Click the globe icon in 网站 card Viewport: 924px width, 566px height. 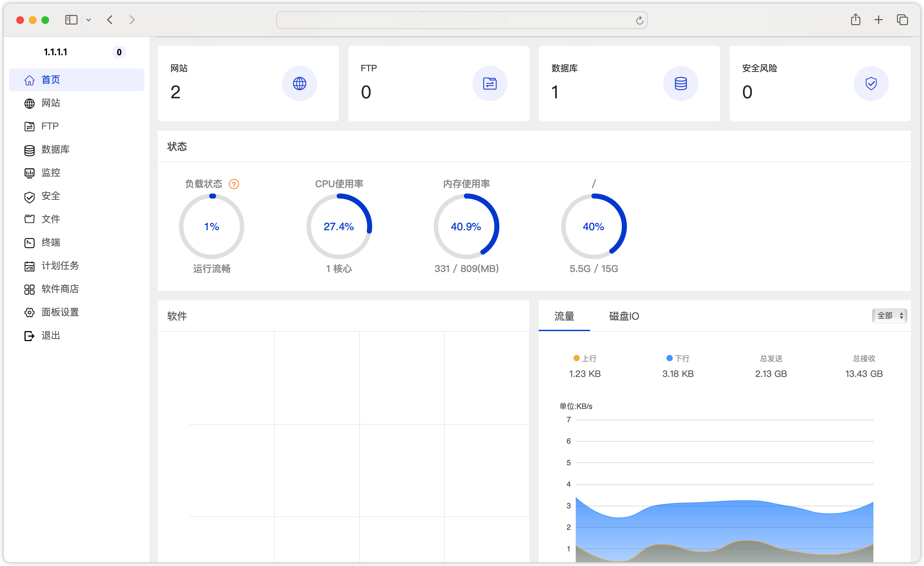[x=299, y=83]
